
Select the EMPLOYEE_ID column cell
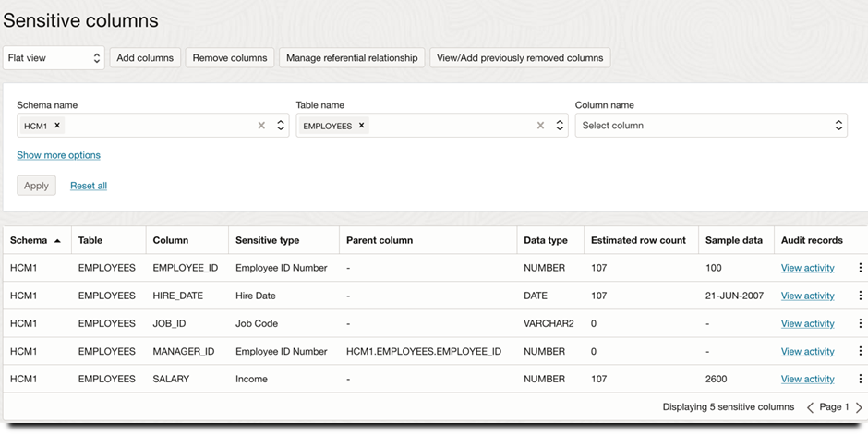tap(186, 268)
